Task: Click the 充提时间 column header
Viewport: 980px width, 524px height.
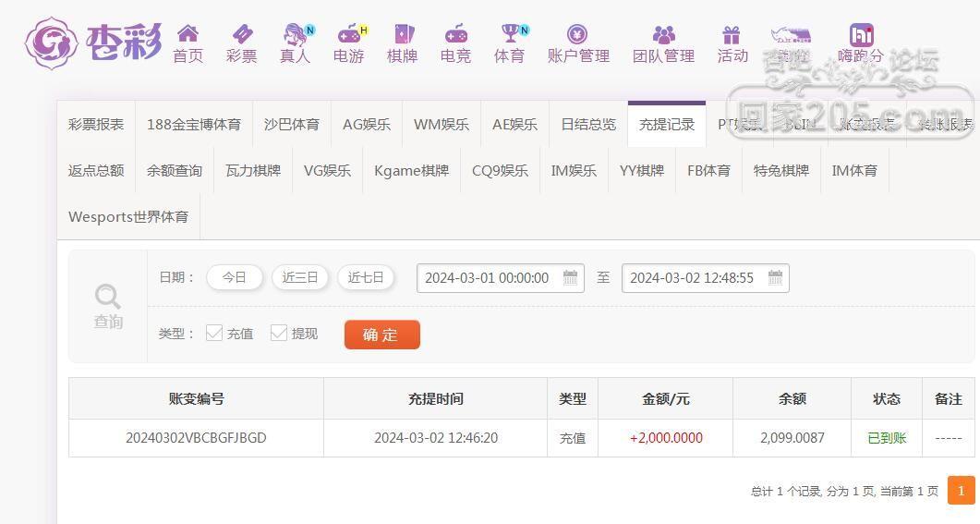Action: (x=436, y=399)
